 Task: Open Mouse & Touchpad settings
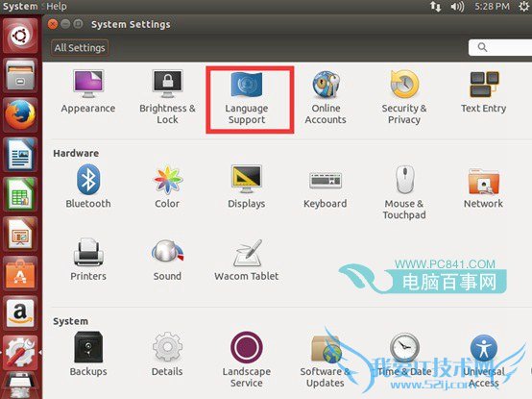[x=404, y=192]
